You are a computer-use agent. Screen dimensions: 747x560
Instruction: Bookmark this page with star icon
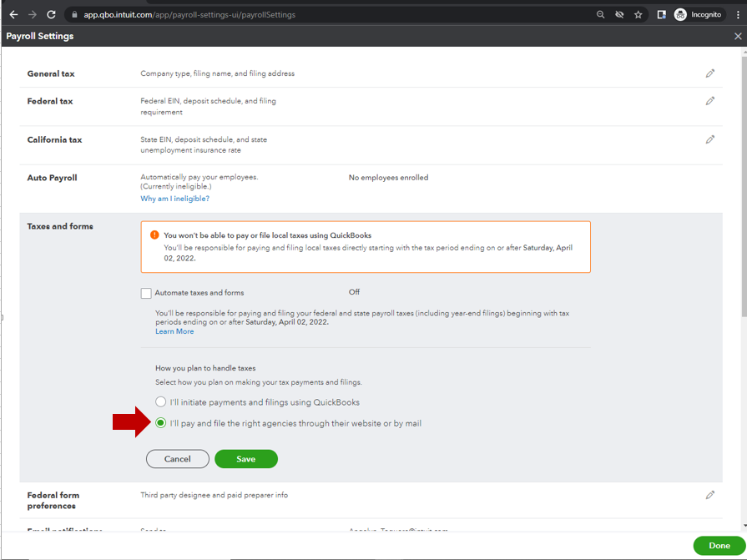tap(638, 15)
